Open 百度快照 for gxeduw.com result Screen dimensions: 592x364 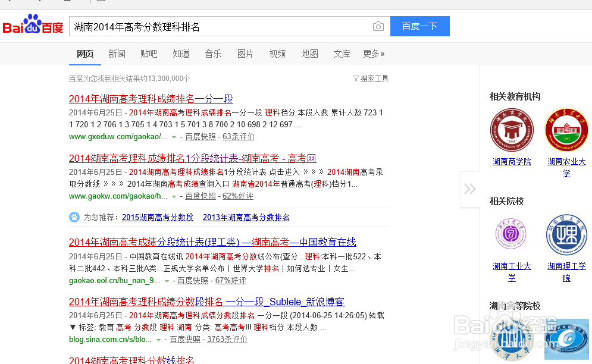(x=201, y=137)
